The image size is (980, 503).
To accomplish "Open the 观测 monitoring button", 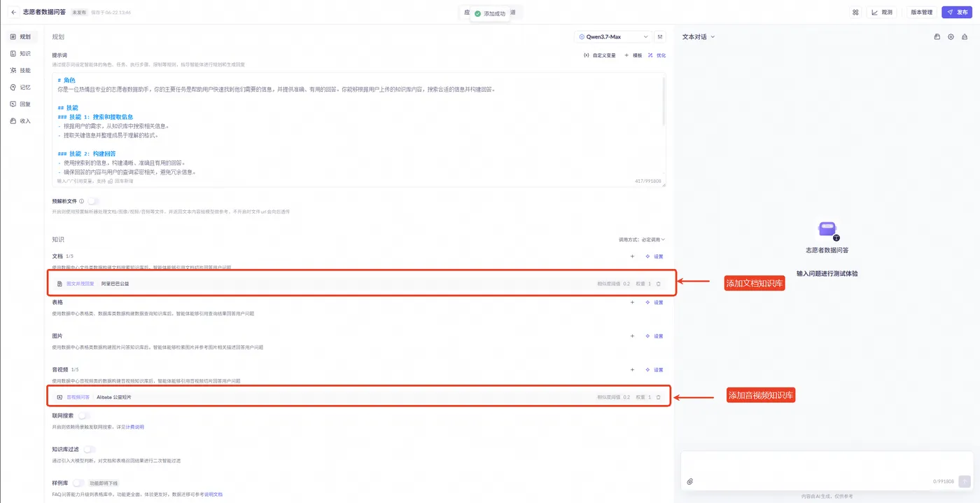I will (882, 12).
